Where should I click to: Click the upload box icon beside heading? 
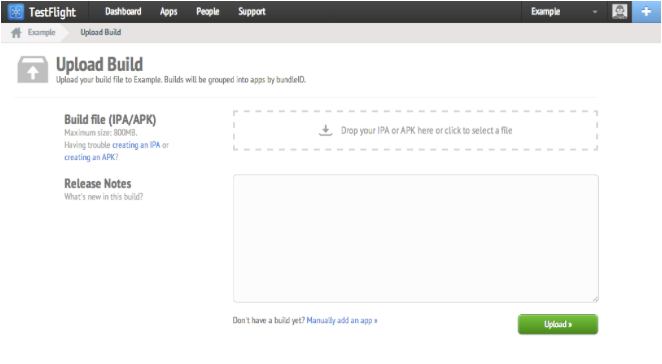point(33,70)
